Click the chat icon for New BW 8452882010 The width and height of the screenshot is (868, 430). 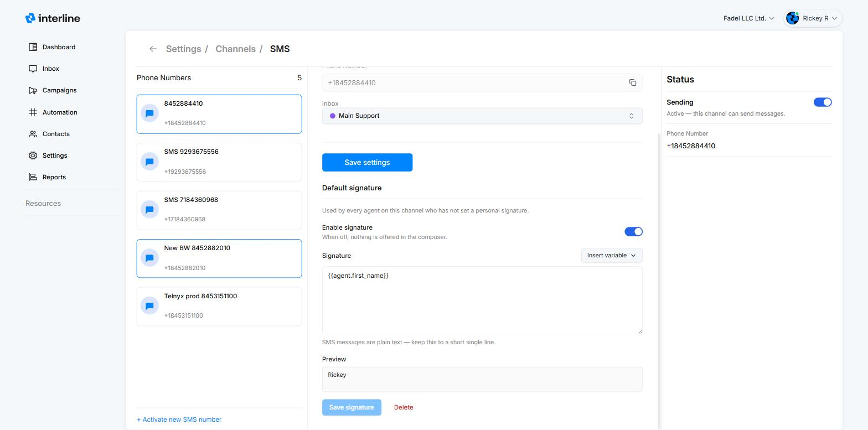tap(149, 258)
